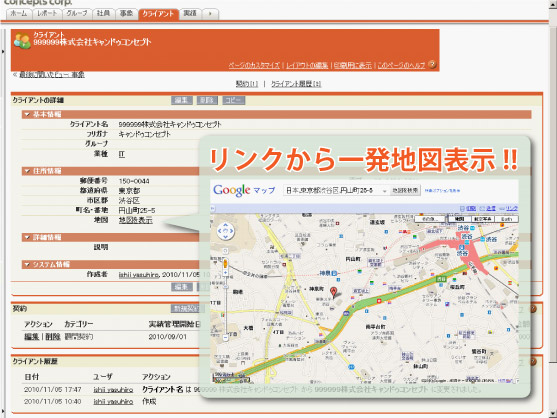The width and height of the screenshot is (557, 418).
Task: Open ishii yasuhiro link on 17:47 history row
Action: 113,390
